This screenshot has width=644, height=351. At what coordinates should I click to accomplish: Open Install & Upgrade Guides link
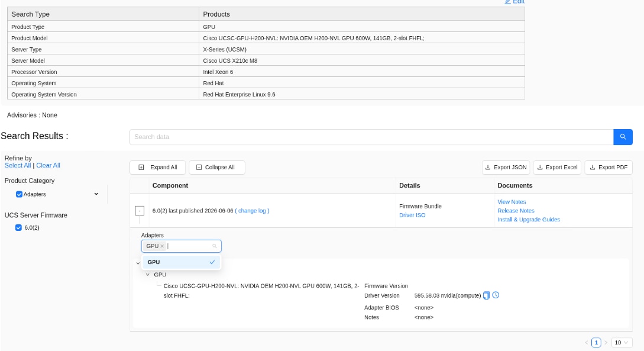(529, 220)
